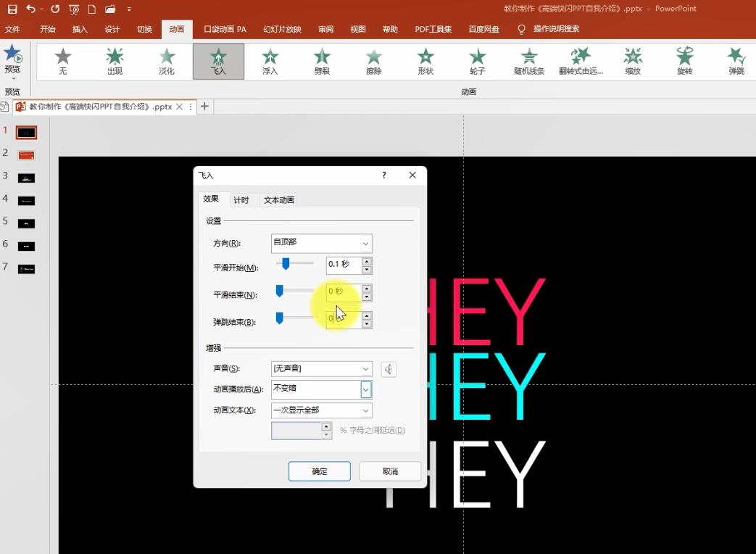Choose the 擦除 (Wipe) animation
Image resolution: width=756 pixels, height=554 pixels.
(373, 61)
